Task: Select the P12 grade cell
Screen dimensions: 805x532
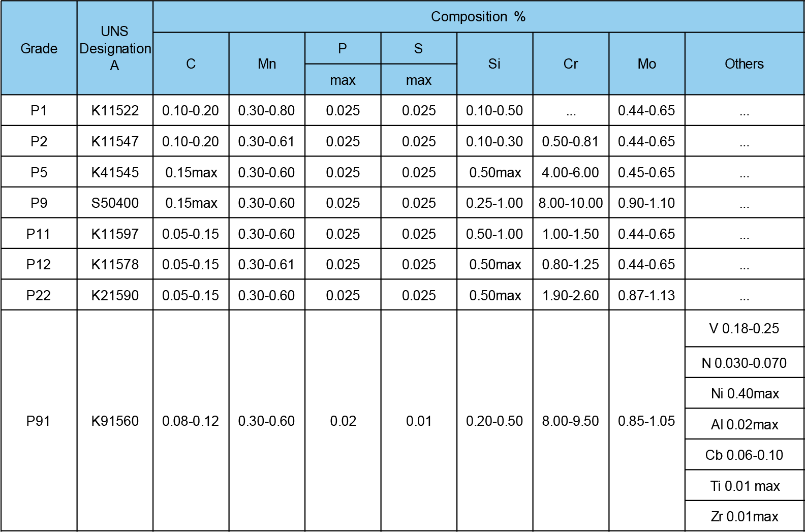Action: click(x=39, y=264)
